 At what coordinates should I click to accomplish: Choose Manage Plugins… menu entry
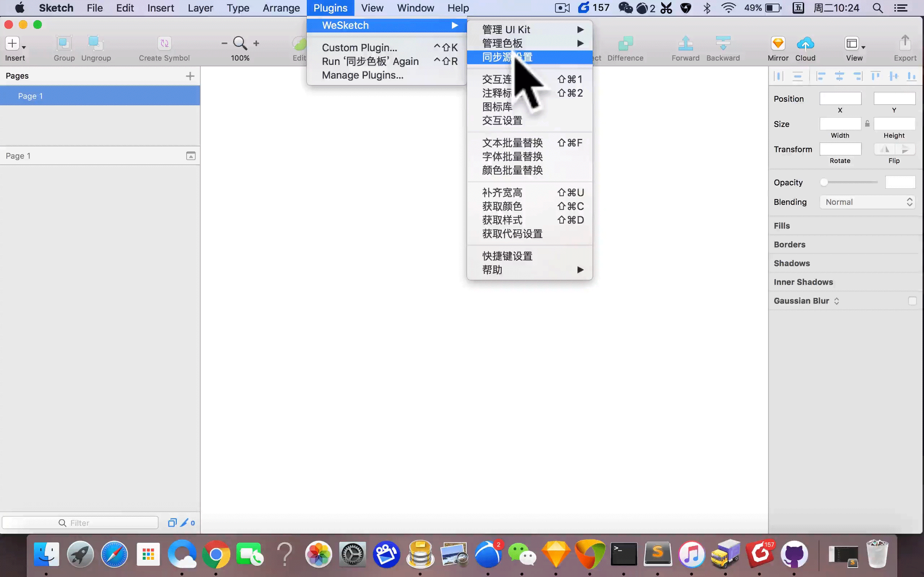[362, 75]
